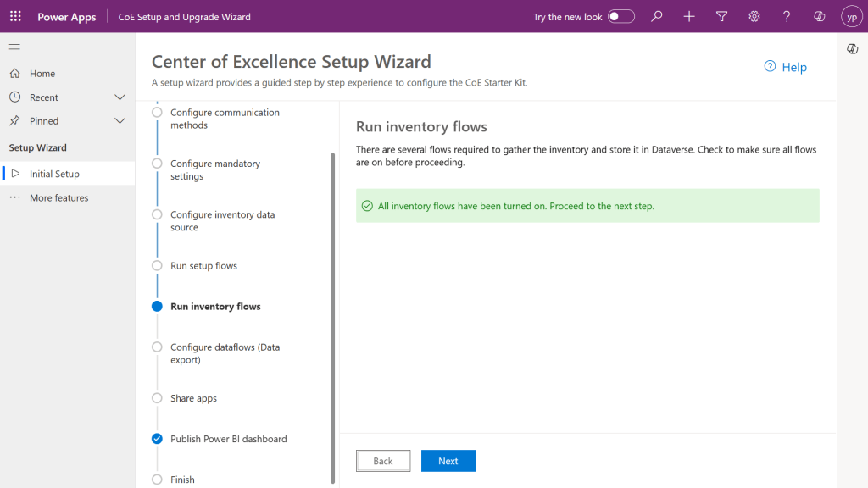Go to Home in the sidebar
The height and width of the screenshot is (488, 868).
42,74
